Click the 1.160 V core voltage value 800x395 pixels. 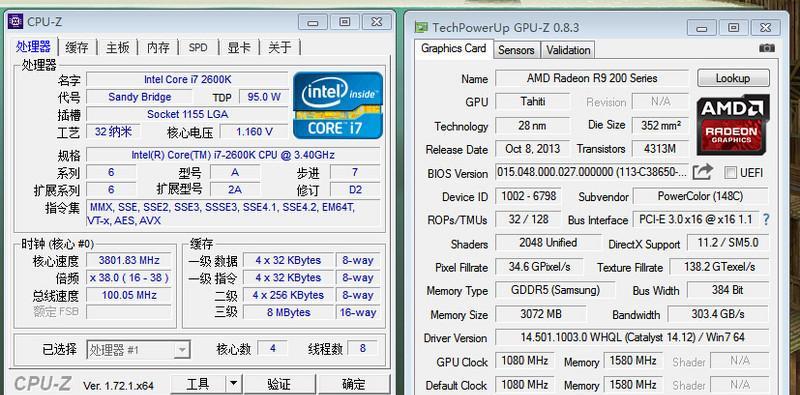click(x=254, y=132)
